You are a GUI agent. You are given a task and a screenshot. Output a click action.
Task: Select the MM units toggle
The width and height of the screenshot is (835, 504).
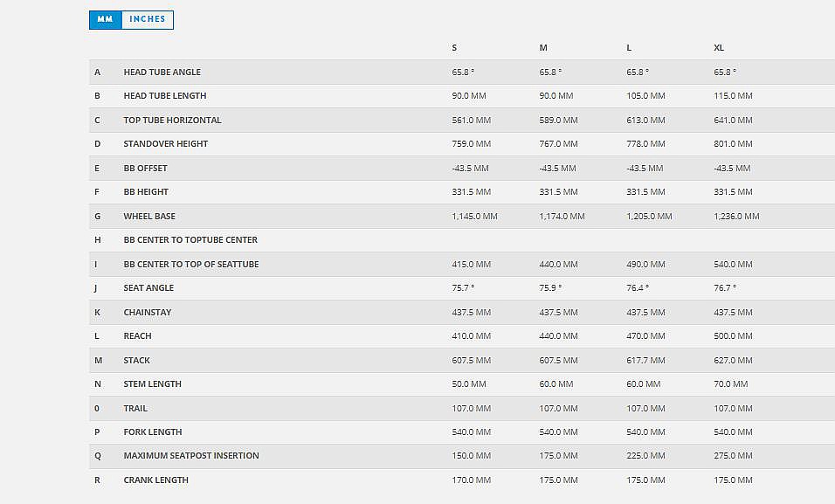(x=105, y=19)
